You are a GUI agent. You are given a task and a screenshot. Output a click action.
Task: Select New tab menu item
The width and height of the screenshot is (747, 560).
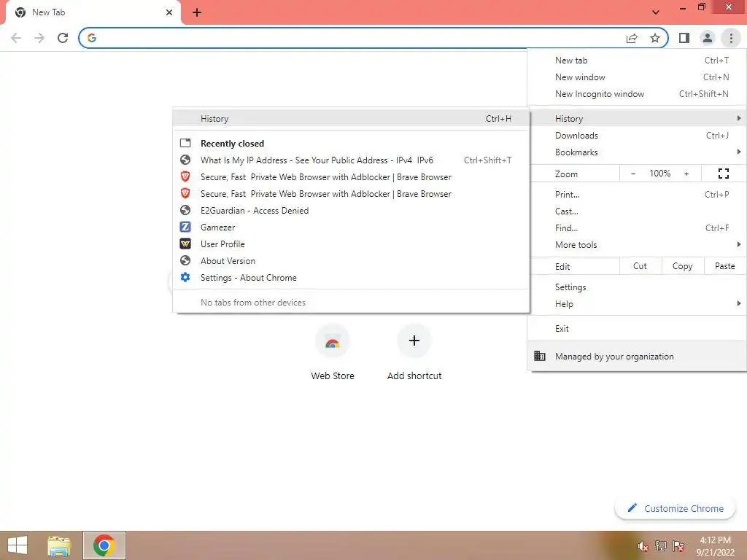[637, 61]
